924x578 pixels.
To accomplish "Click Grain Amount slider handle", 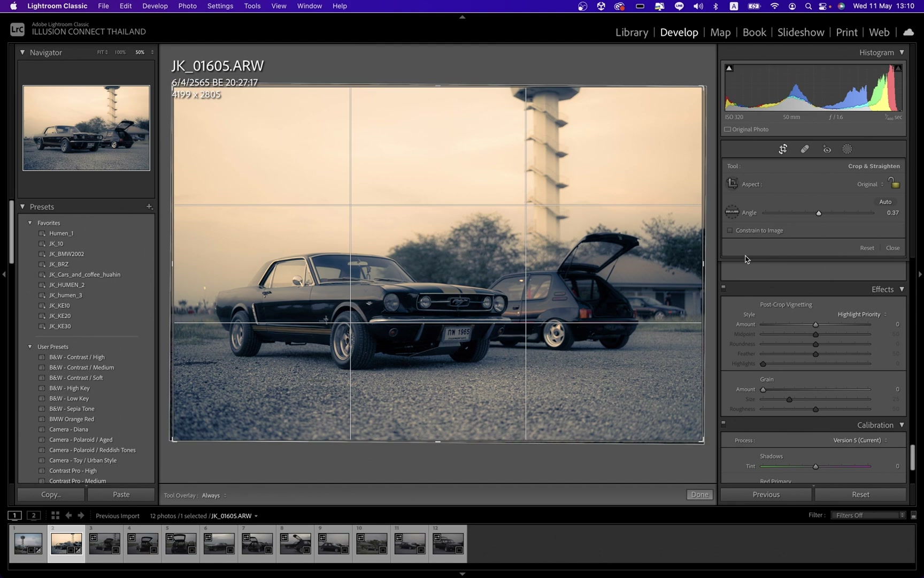I will [x=763, y=390].
